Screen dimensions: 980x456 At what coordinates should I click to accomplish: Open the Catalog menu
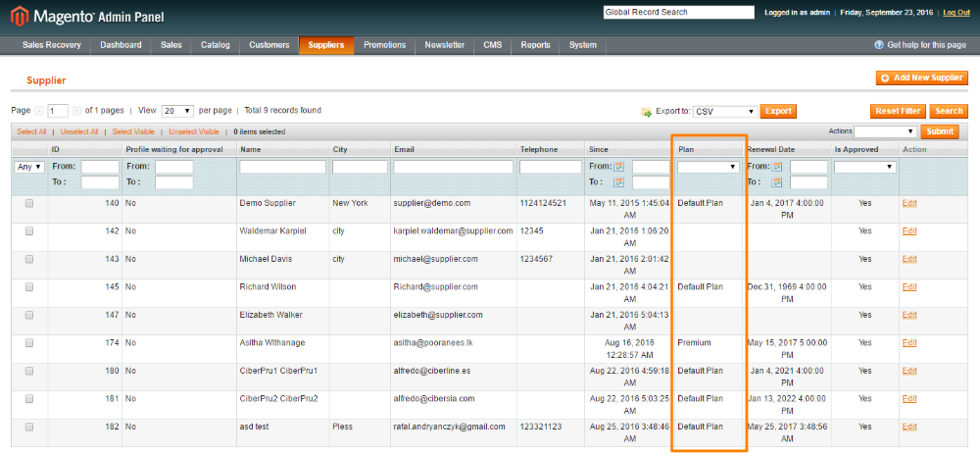tap(215, 45)
